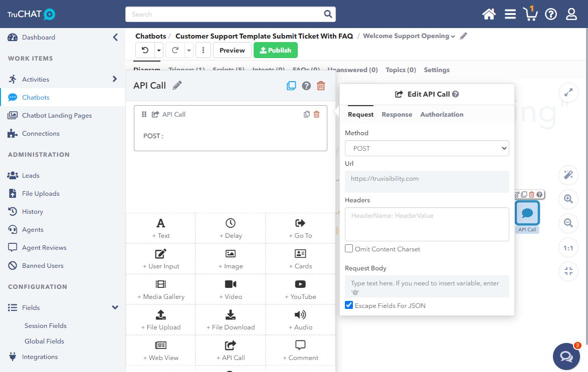Screen dimensions: 588x372
Task: Open help for API Call block panel
Action: pyautogui.click(x=306, y=86)
